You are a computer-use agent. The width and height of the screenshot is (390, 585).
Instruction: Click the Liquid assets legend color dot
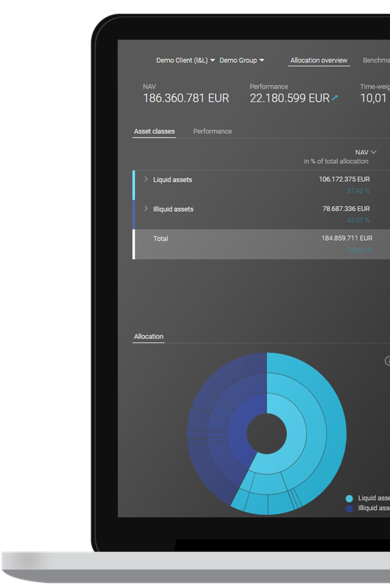click(x=349, y=498)
